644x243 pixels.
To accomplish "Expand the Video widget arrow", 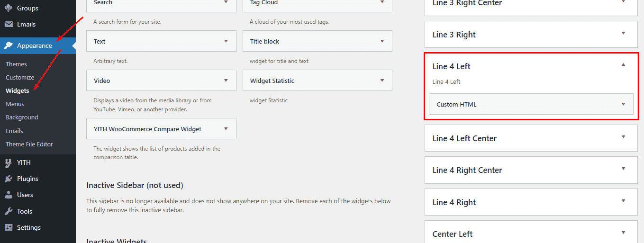I will [x=226, y=81].
